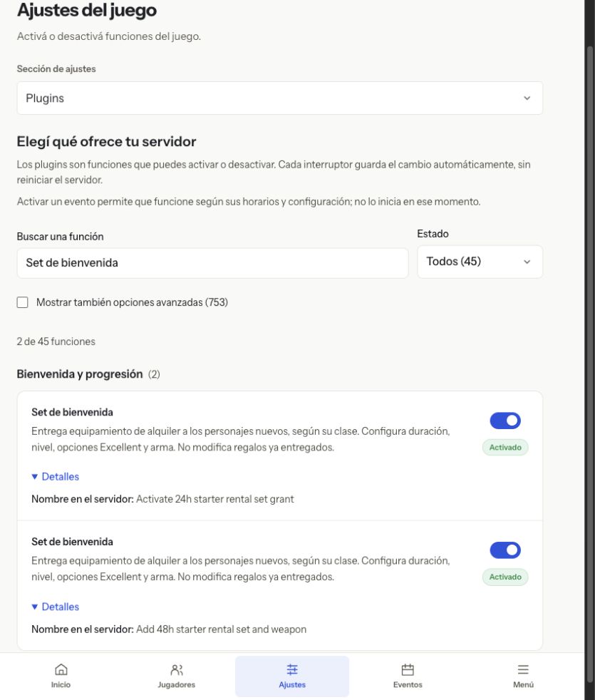Select the Ajustes sliders icon
The width and height of the screenshot is (595, 700).
(292, 669)
